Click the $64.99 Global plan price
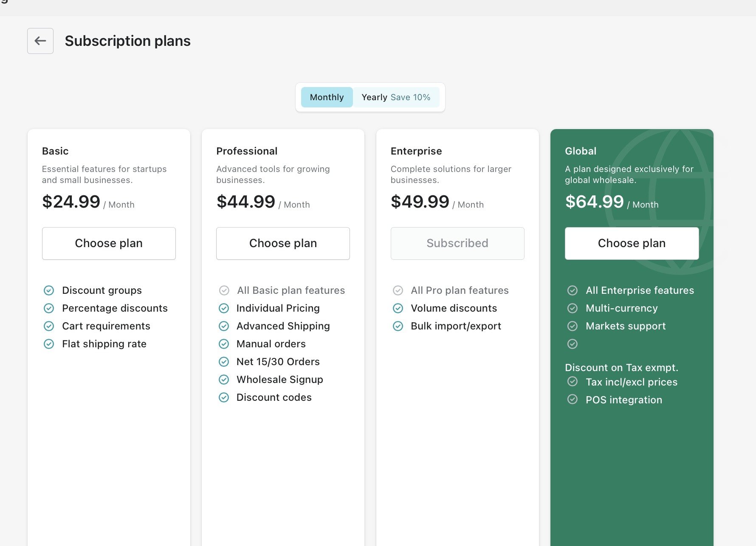Viewport: 756px width, 546px height. (x=594, y=202)
